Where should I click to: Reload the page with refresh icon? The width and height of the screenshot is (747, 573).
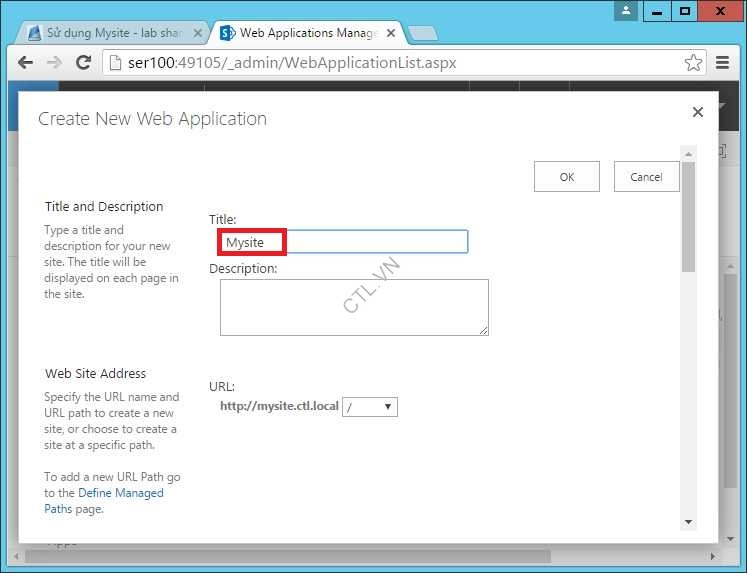84,62
